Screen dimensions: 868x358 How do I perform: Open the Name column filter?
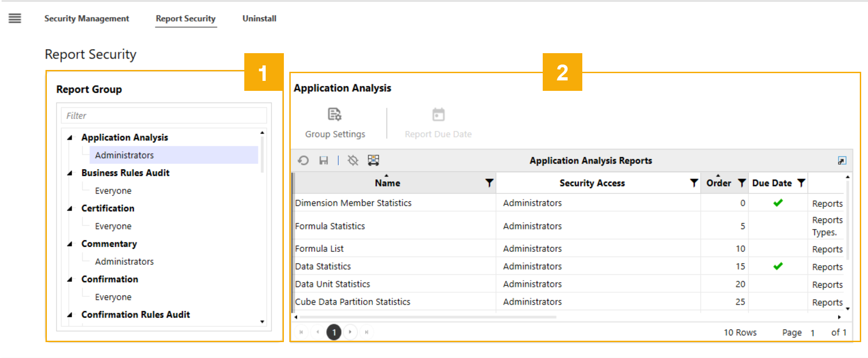click(489, 183)
